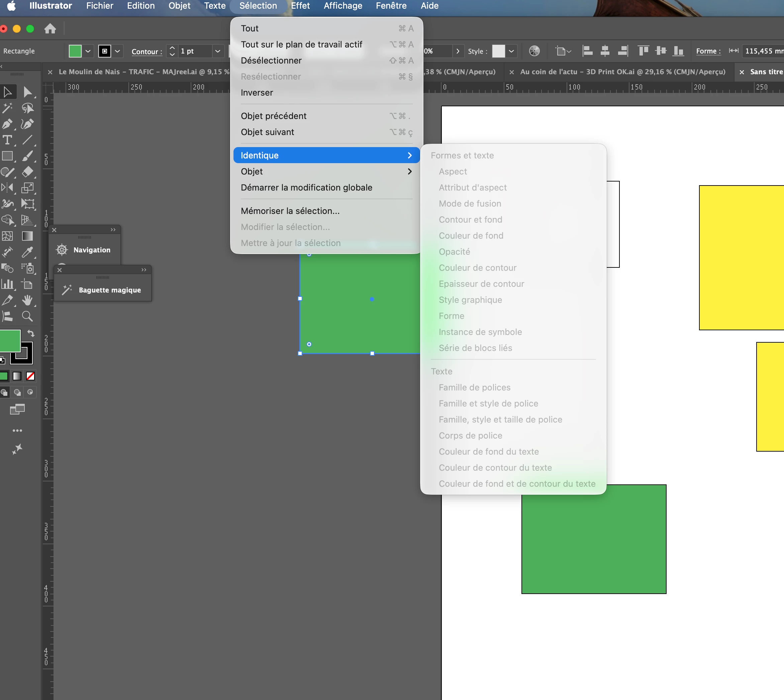The width and height of the screenshot is (784, 700).
Task: Switch to Au coin de l'actu tab
Action: (x=622, y=72)
